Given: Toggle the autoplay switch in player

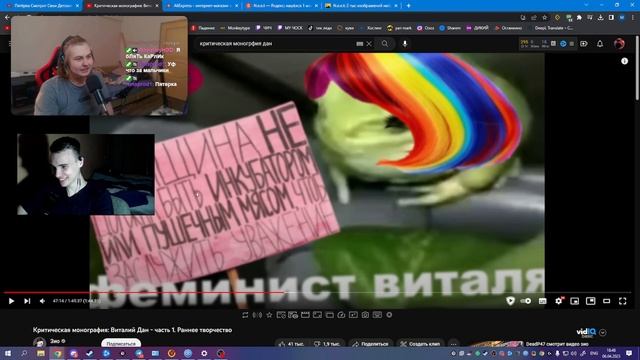Looking at the screenshot, I should [x=526, y=301].
